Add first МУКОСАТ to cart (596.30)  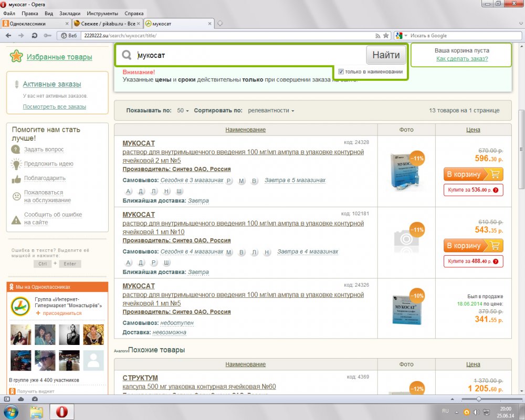coord(473,174)
